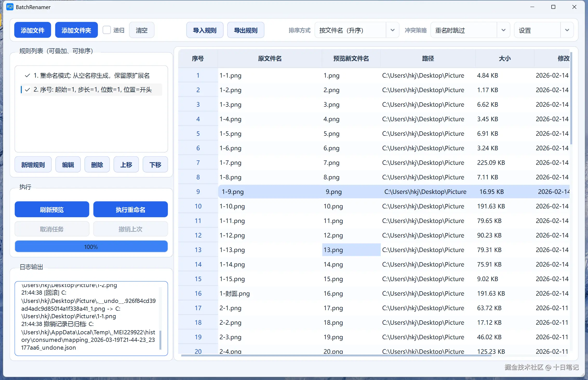The width and height of the screenshot is (588, 380).
Task: Run 执行重命名 execute rename
Action: click(x=130, y=209)
